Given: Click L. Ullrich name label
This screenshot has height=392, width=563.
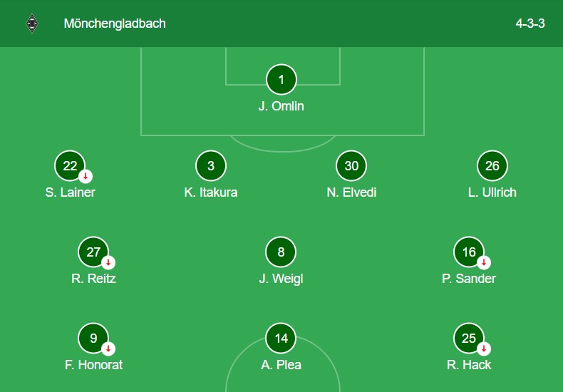Looking at the screenshot, I should pyautogui.click(x=492, y=192).
